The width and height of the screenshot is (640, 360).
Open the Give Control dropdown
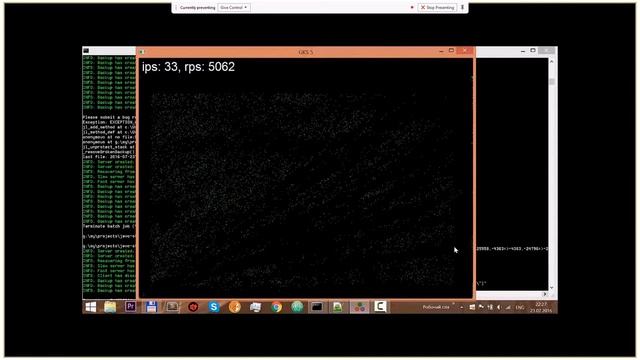coord(234,7)
